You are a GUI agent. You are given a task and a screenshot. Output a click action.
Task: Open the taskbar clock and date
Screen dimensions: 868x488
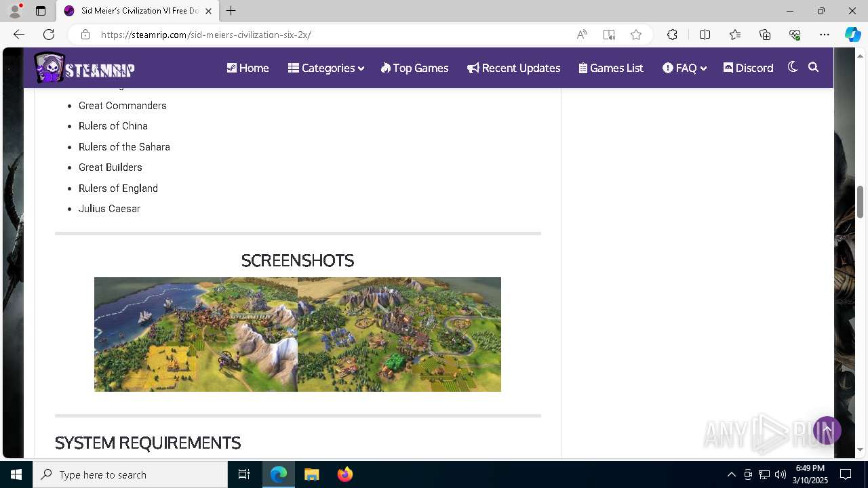(810, 474)
